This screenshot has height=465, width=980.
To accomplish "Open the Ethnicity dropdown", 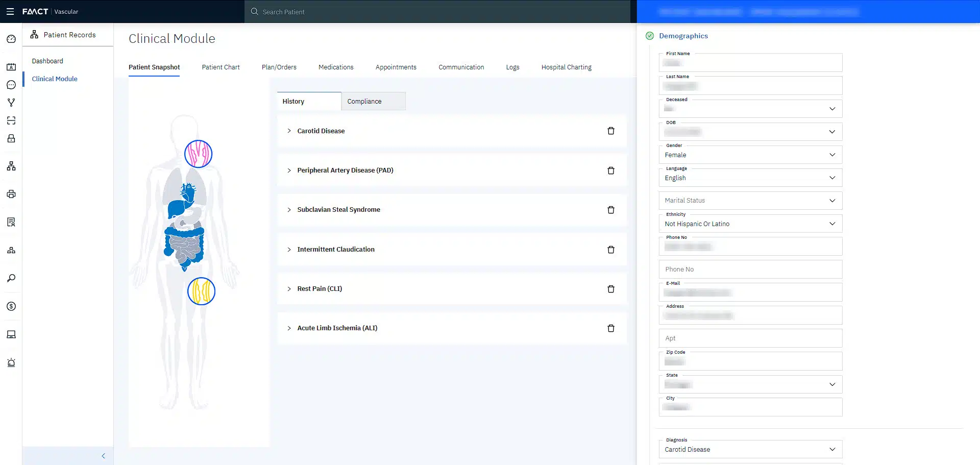I will 750,224.
